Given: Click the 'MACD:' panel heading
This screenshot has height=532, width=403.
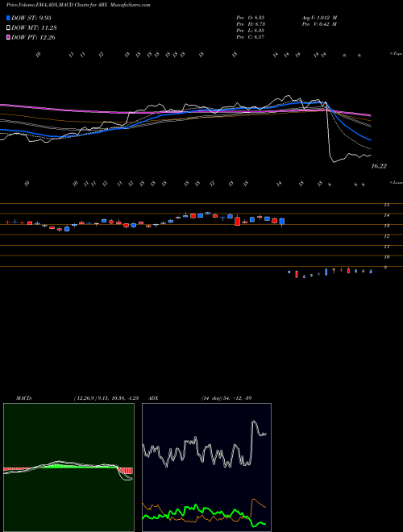Looking at the screenshot, I should tap(24, 398).
